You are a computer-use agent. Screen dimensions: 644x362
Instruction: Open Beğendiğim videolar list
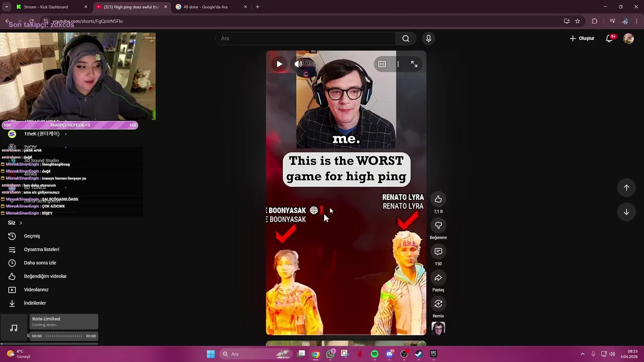[45, 276]
